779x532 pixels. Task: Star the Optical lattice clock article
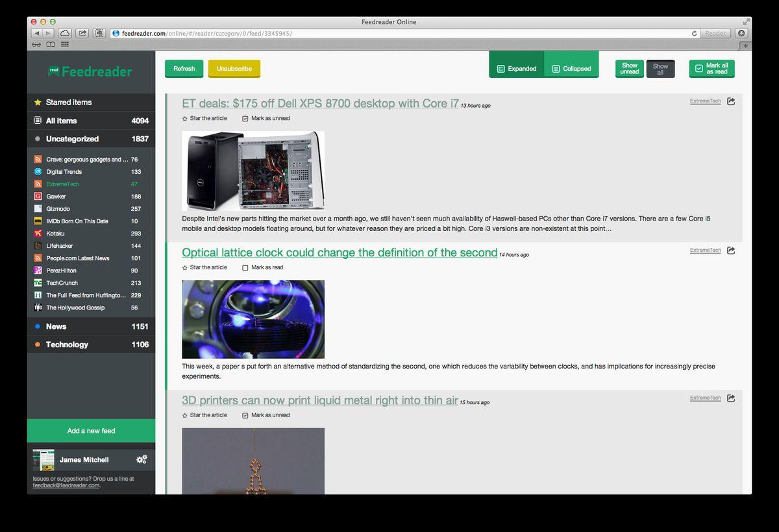[x=185, y=268]
